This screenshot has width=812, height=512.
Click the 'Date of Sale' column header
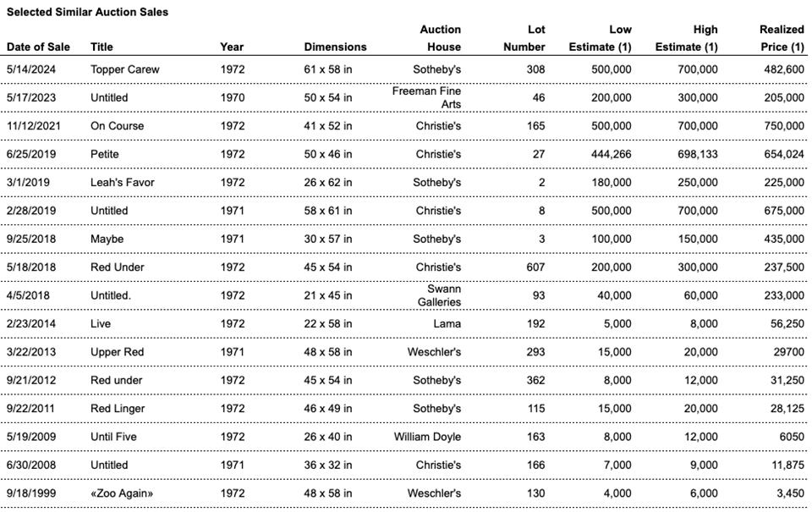(38, 47)
